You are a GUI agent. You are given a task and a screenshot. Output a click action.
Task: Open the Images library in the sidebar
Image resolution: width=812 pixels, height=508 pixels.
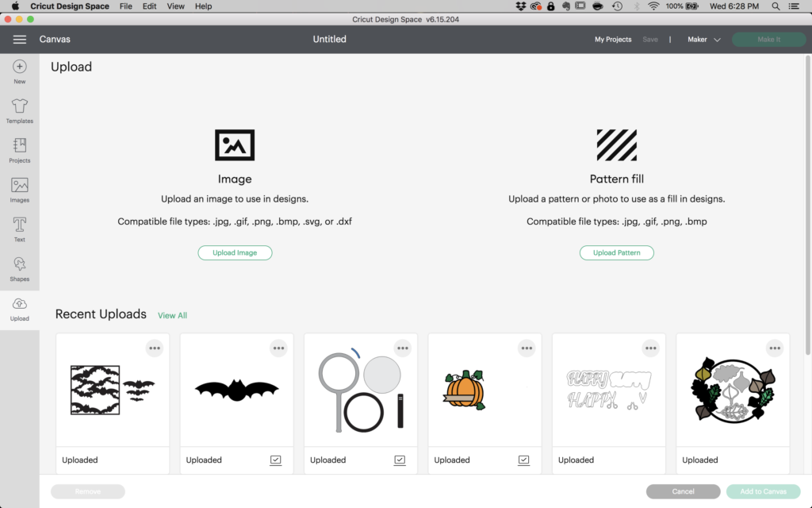click(20, 190)
